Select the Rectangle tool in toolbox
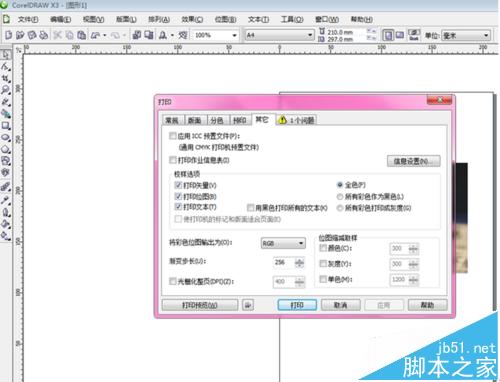This screenshot has height=382, width=500. [6, 126]
